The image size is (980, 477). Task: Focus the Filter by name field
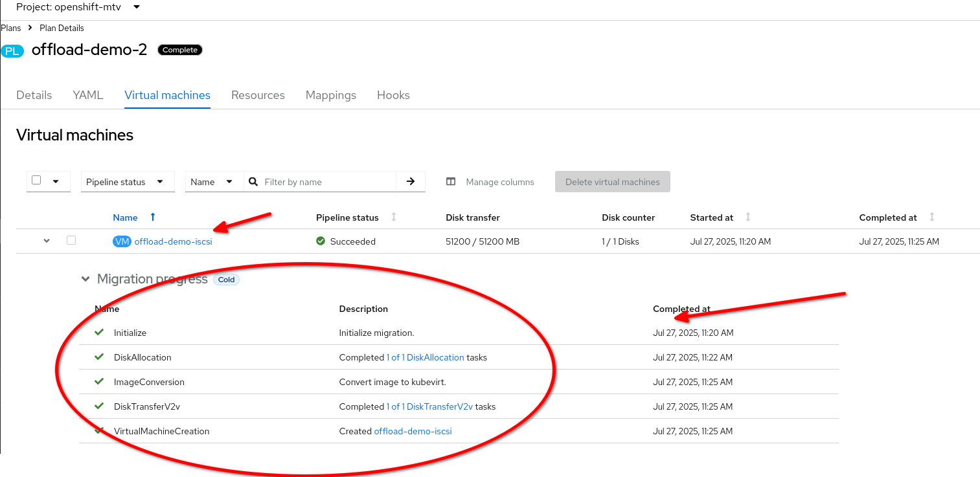click(x=328, y=182)
